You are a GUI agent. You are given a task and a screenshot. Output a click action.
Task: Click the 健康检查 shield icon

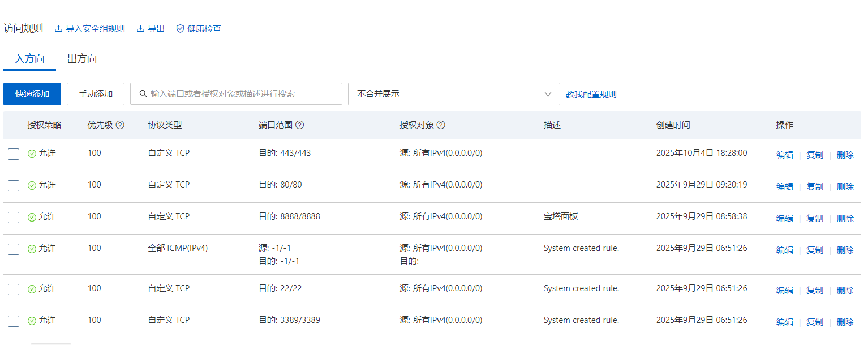pyautogui.click(x=181, y=29)
